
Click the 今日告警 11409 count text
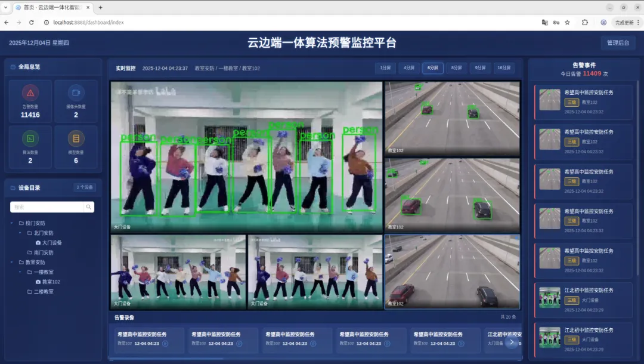pos(584,73)
